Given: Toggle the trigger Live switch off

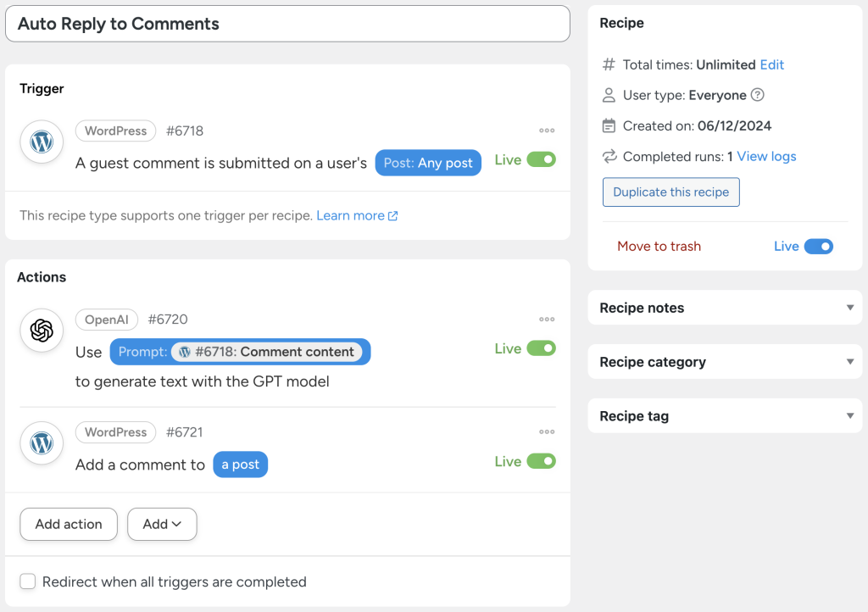Looking at the screenshot, I should point(541,159).
